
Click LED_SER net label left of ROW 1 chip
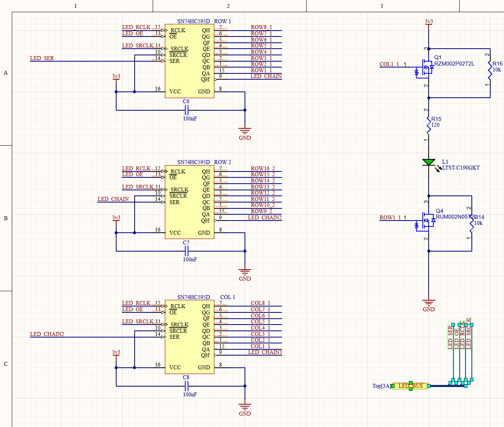pyautogui.click(x=42, y=58)
